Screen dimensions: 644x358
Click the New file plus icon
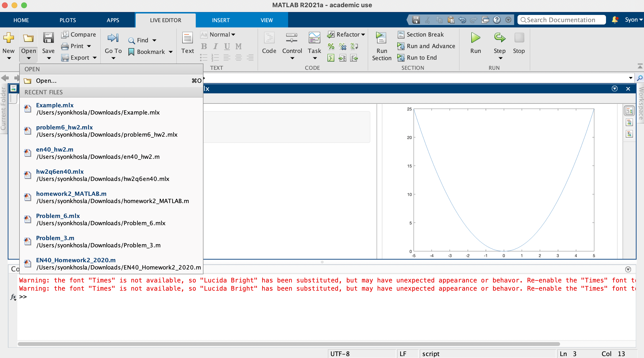click(x=8, y=38)
